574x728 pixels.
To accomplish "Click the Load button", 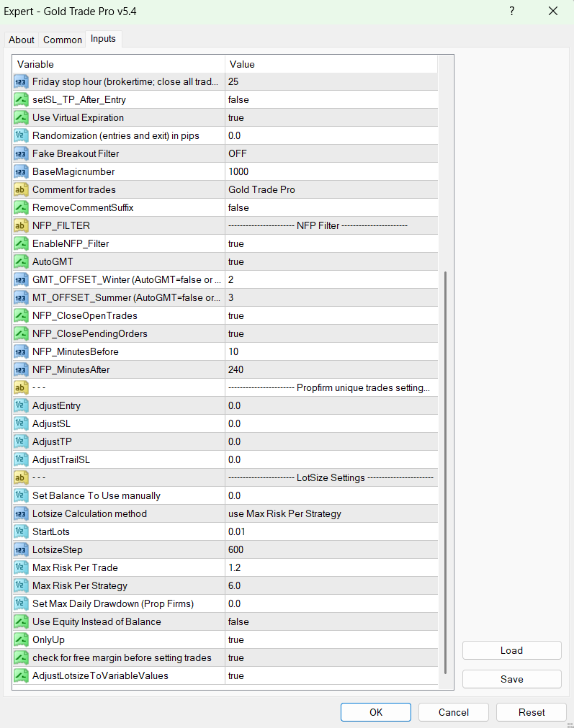I will pos(511,650).
